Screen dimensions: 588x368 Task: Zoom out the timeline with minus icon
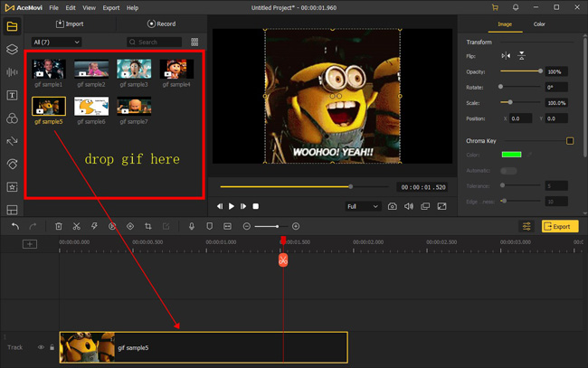[246, 226]
